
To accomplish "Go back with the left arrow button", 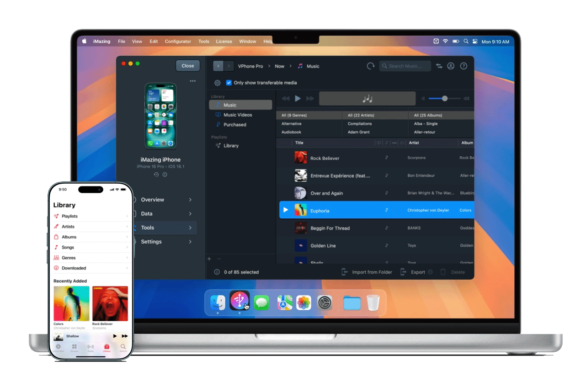I will (218, 66).
